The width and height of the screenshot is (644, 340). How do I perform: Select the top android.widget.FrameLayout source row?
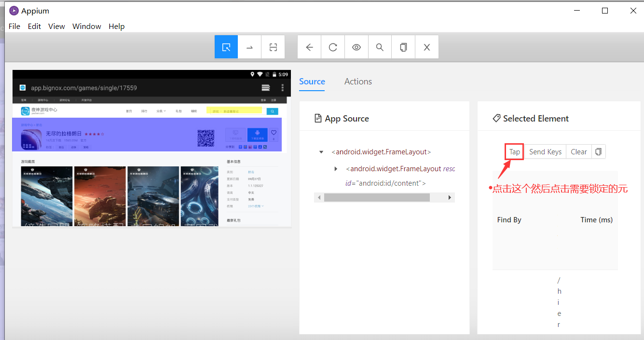pos(381,152)
